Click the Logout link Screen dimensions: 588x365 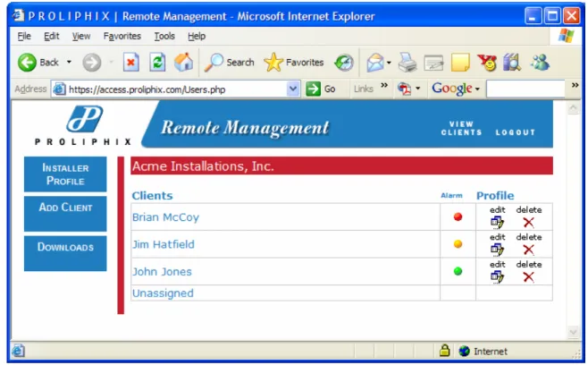pos(516,132)
